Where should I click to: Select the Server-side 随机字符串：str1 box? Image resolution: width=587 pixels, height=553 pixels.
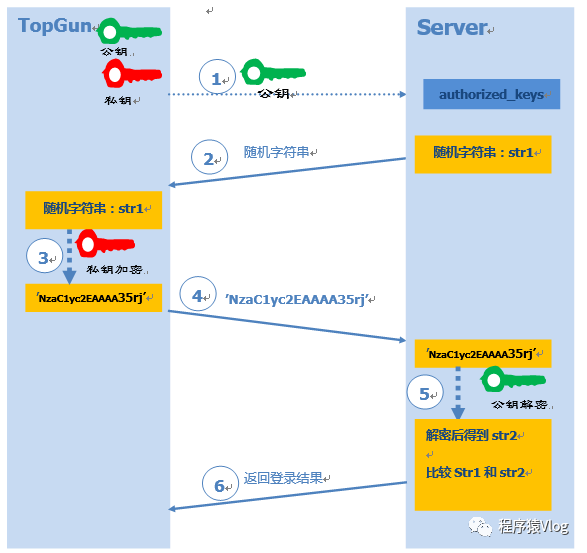[x=483, y=154]
